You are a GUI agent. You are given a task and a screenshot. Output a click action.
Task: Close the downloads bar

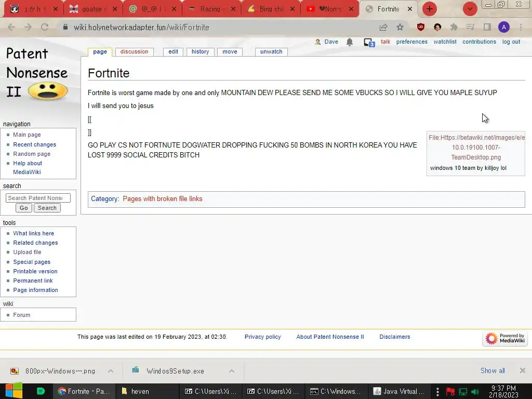[x=523, y=370]
